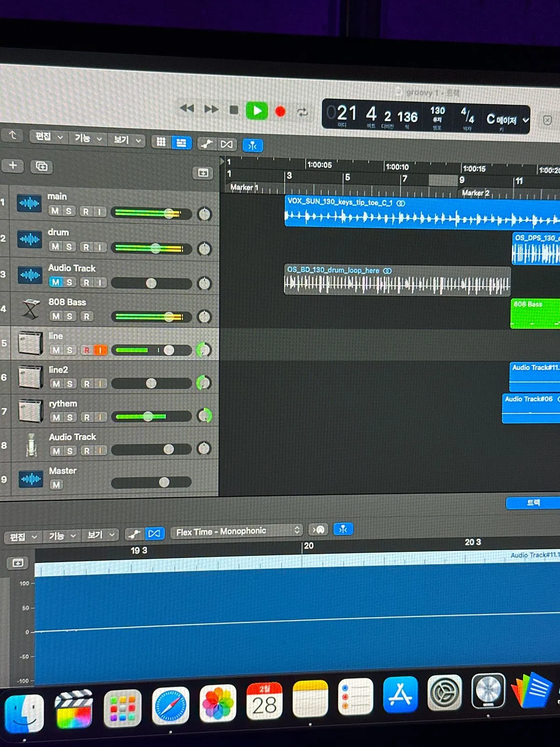Toggle the Cycle loop button
The image size is (560, 747).
point(302,112)
